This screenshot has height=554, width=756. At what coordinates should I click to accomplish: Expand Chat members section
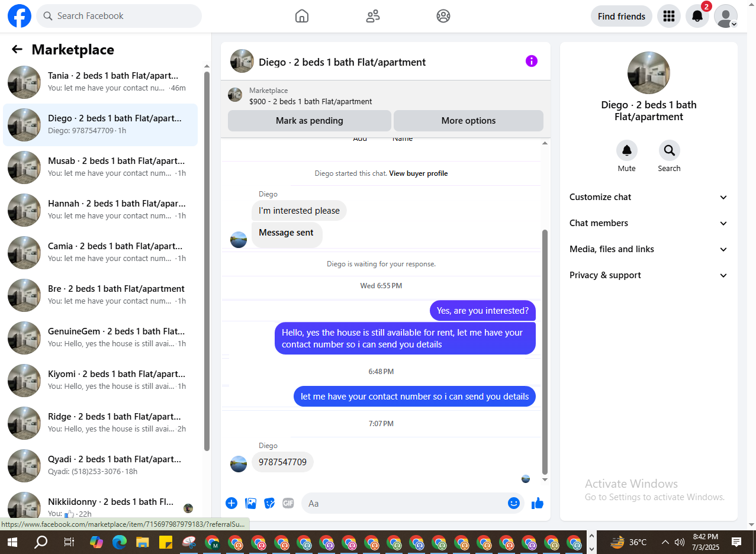click(x=649, y=223)
